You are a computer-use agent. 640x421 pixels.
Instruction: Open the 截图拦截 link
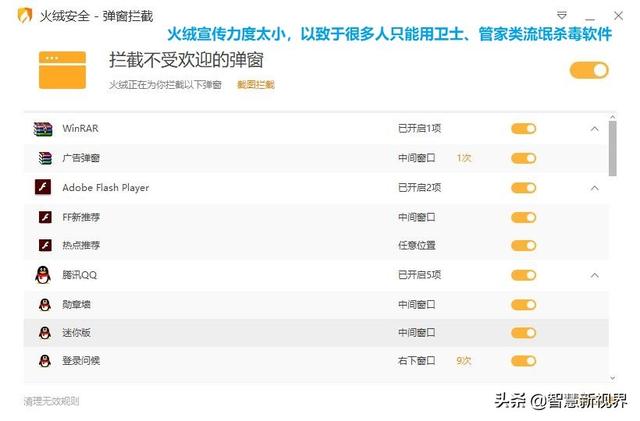coord(256,85)
